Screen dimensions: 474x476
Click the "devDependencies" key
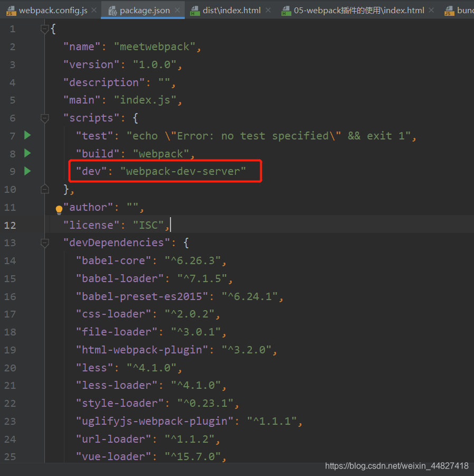117,243
